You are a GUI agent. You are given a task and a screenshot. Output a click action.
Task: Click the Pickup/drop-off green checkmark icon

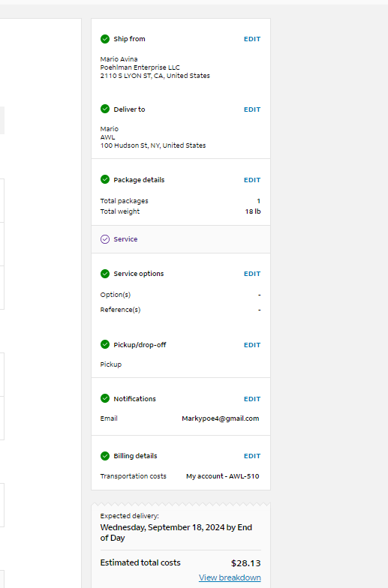click(x=105, y=345)
